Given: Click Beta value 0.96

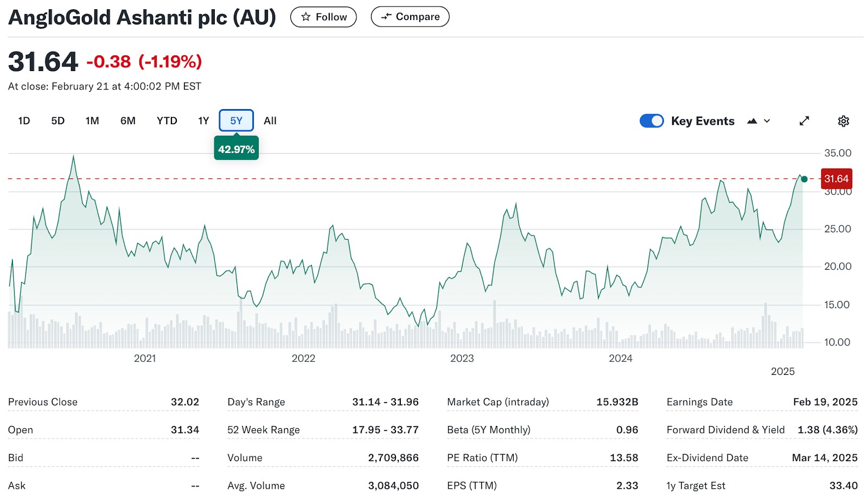Looking at the screenshot, I should tap(627, 430).
